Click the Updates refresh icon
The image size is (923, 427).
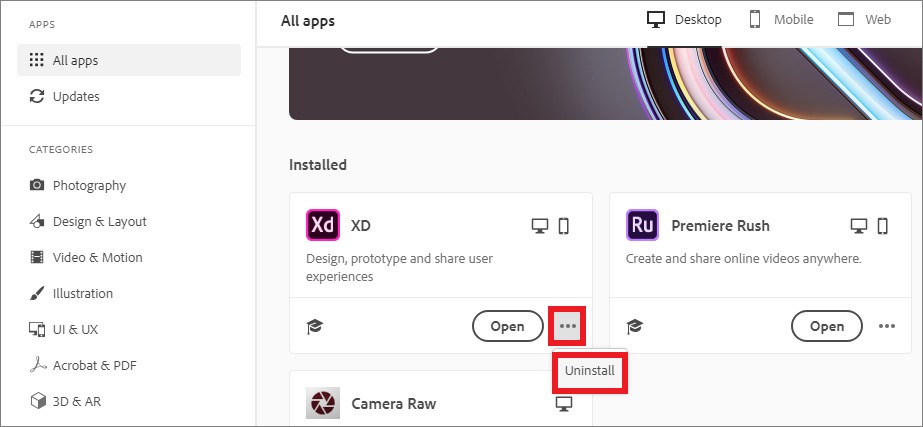coord(37,96)
